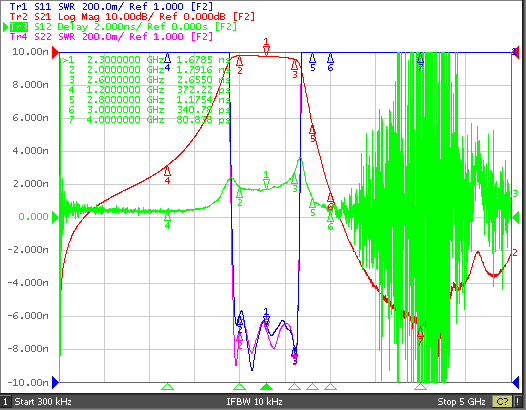Click the solid green active marker triangle on bottom axis

click(x=266, y=387)
